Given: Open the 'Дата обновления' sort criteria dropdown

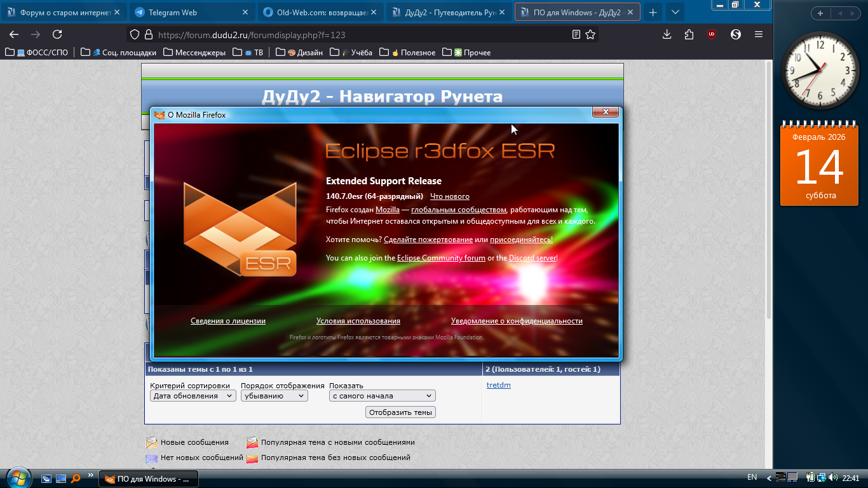Looking at the screenshot, I should coord(193,396).
